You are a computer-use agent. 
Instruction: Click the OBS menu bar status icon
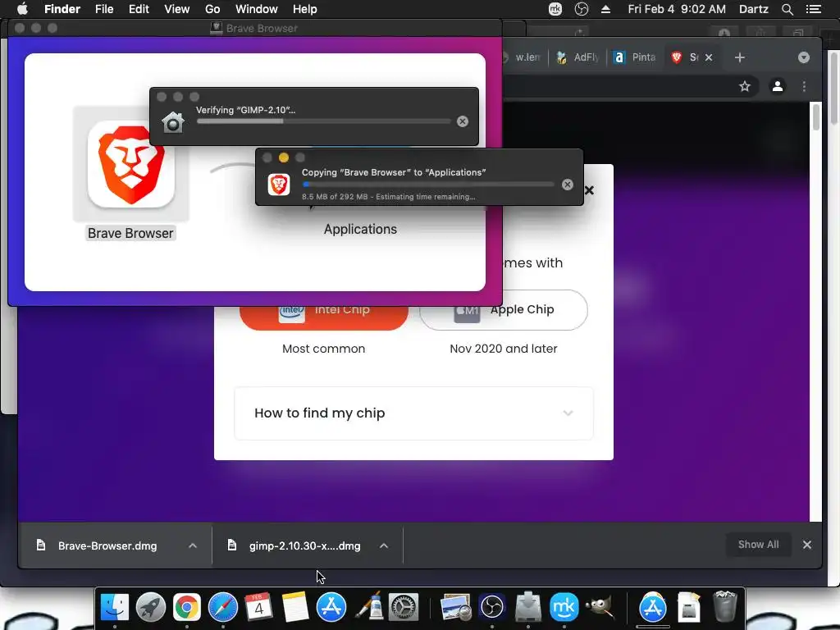click(x=582, y=9)
